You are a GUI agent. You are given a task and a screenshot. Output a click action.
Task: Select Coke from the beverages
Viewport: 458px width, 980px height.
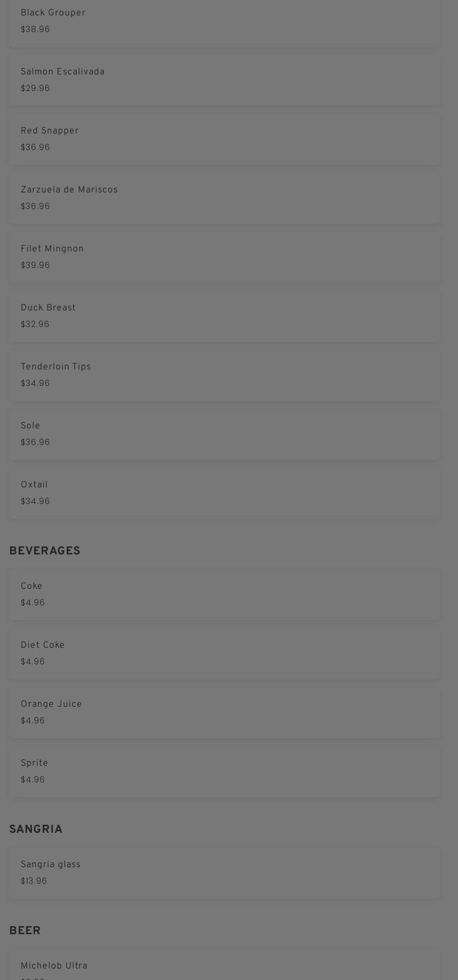pos(224,595)
